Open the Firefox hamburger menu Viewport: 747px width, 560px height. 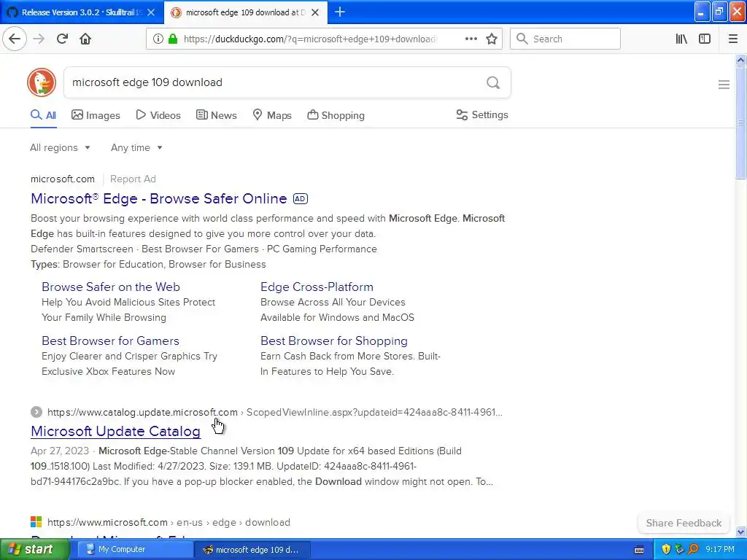(732, 39)
